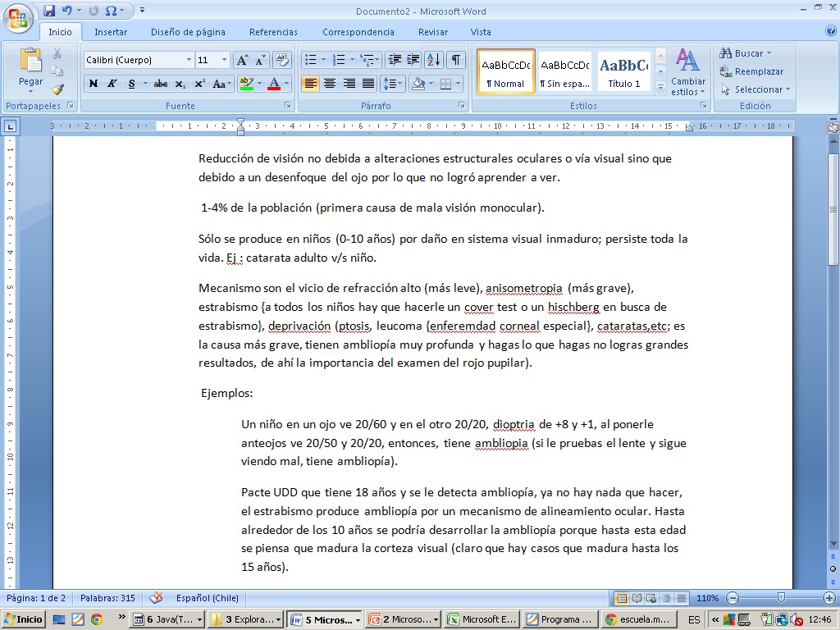840x630 pixels.
Task: Click the Clear Formatting eraser icon
Action: (x=282, y=60)
